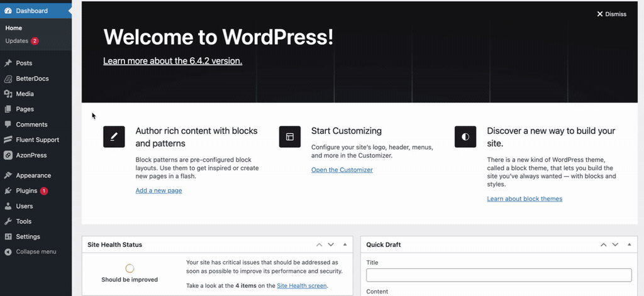Click Learn about block themes link
The height and width of the screenshot is (296, 644).
point(525,199)
